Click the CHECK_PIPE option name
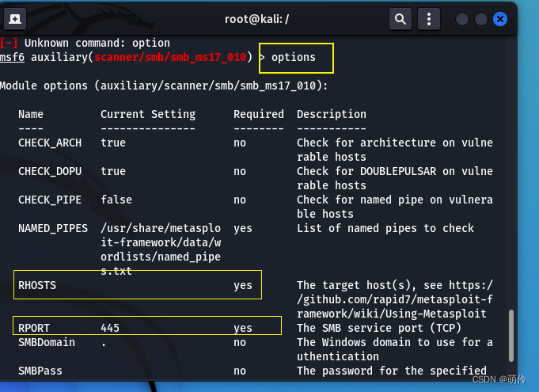 [50, 200]
